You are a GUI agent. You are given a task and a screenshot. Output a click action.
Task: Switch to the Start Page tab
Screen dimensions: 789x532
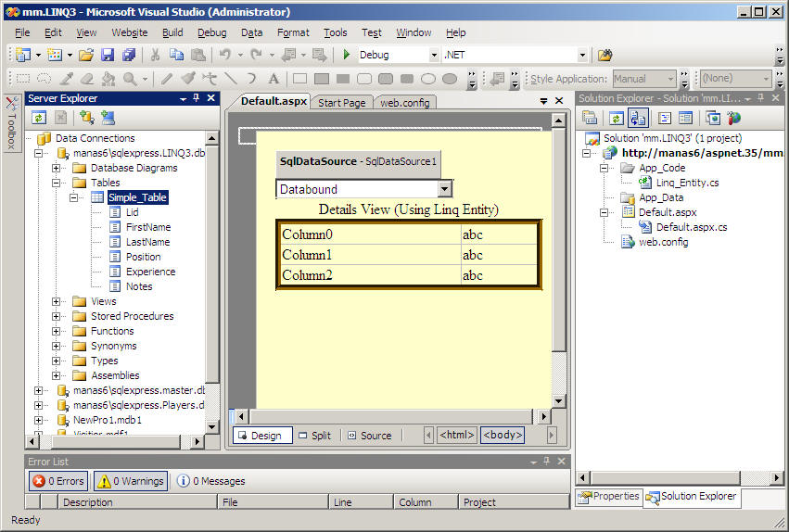click(342, 103)
